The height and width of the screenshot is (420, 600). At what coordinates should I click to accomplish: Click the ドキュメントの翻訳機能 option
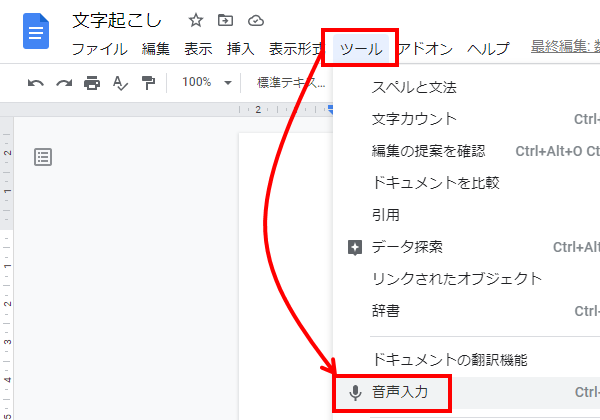(449, 359)
